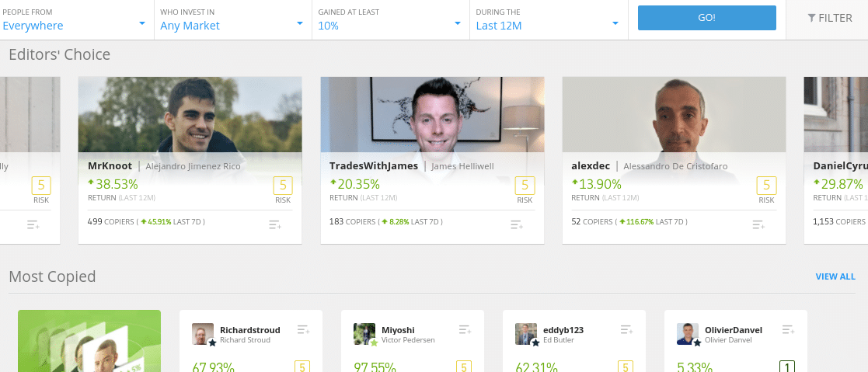
Task: Open Richardstroud profile name
Action: pos(250,330)
